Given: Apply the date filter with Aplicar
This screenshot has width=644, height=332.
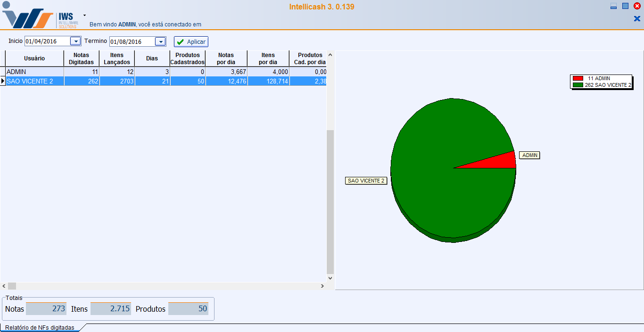Looking at the screenshot, I should 191,41.
